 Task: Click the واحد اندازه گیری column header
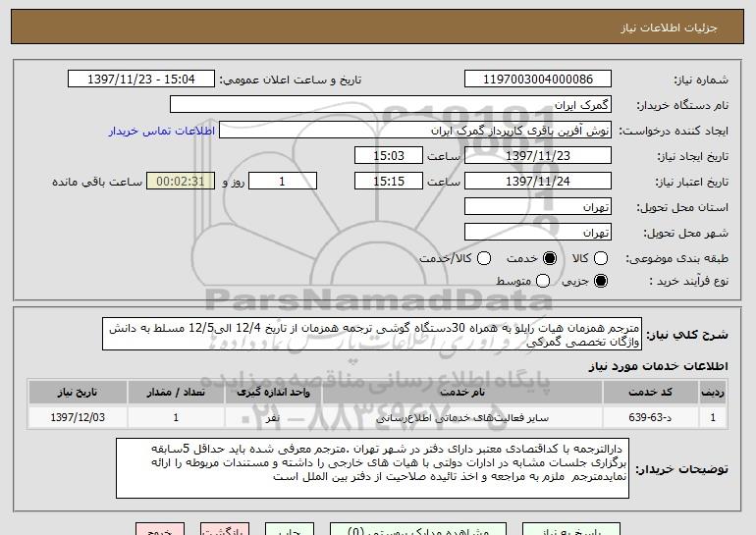pyautogui.click(x=273, y=393)
